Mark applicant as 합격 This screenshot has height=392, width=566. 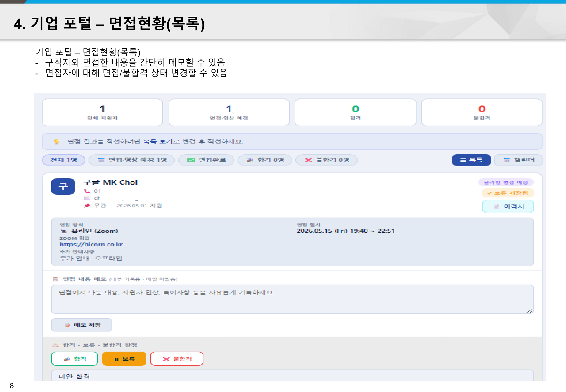(74, 359)
